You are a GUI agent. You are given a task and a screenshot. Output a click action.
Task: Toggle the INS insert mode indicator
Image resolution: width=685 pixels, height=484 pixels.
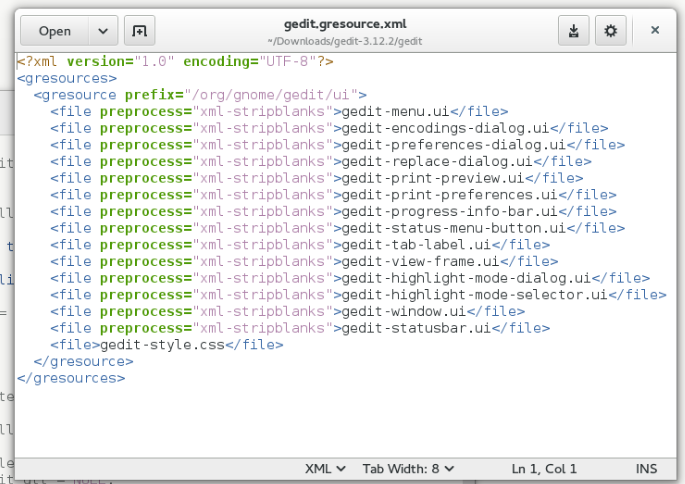coord(646,468)
